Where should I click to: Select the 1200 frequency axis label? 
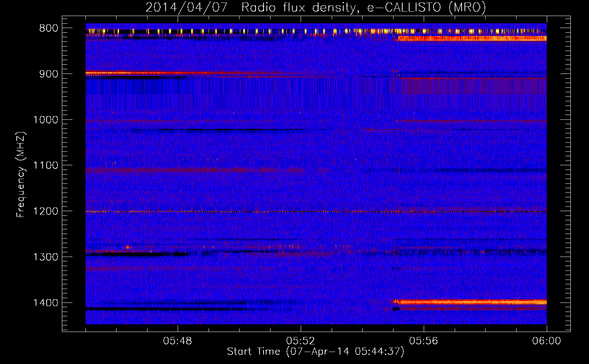click(x=46, y=211)
